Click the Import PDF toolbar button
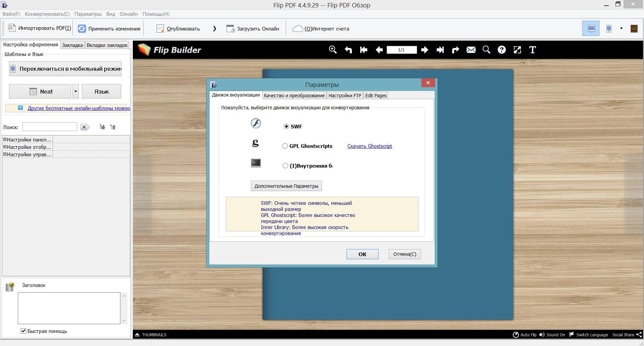The width and height of the screenshot is (644, 346). point(40,28)
